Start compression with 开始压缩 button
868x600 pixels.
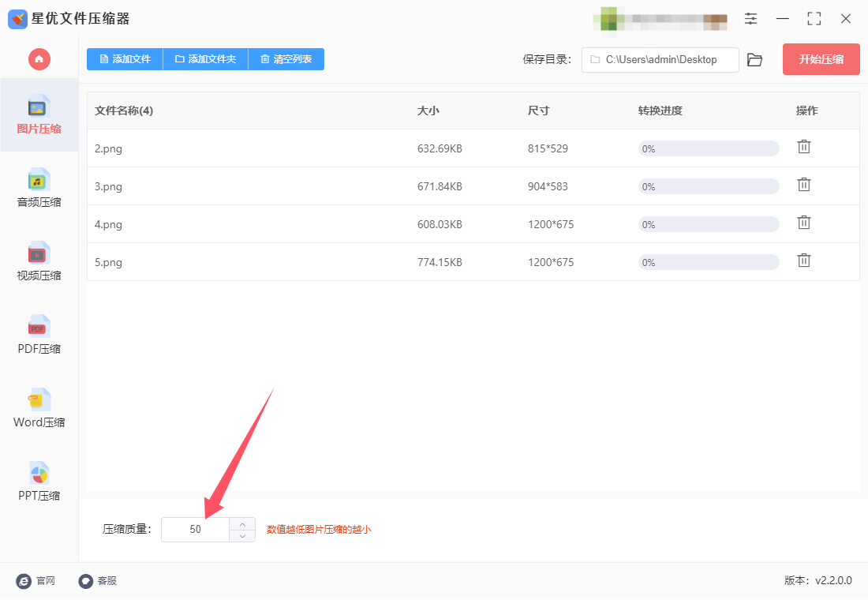pyautogui.click(x=821, y=59)
